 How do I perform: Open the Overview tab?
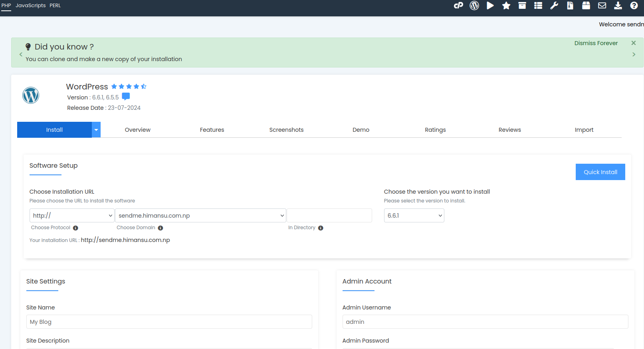(x=138, y=130)
